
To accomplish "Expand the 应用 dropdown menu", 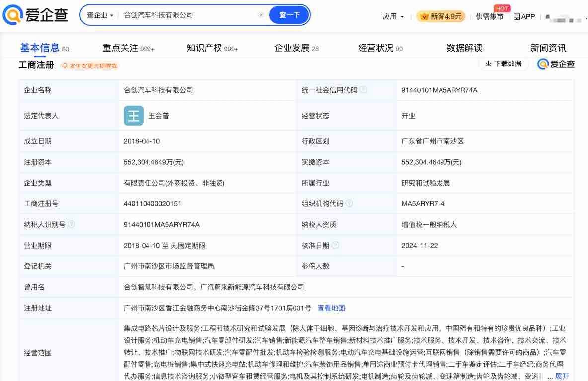I will (x=393, y=17).
